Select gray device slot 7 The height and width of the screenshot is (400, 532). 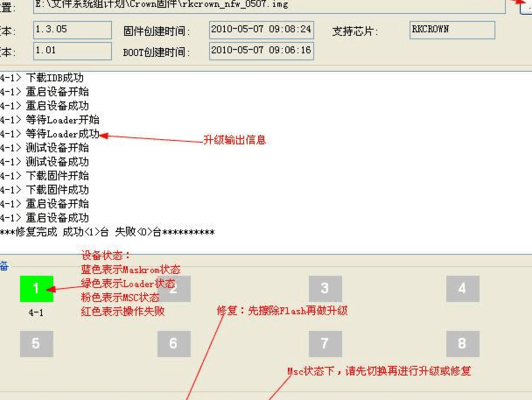tap(325, 344)
